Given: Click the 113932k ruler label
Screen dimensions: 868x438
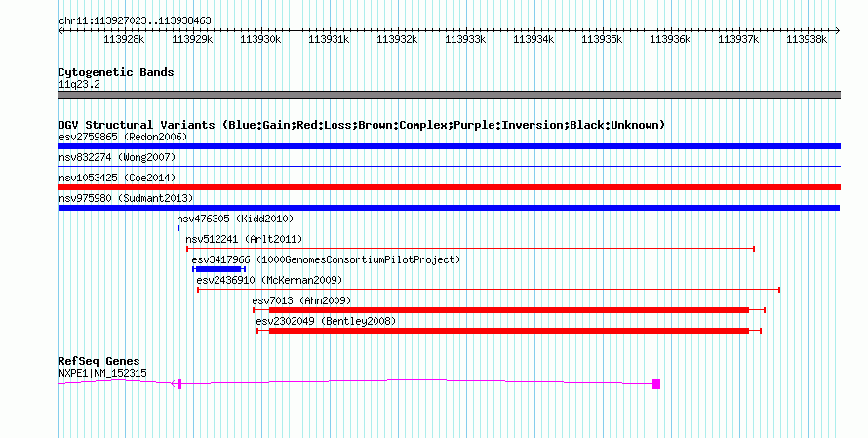Looking at the screenshot, I should [x=397, y=40].
